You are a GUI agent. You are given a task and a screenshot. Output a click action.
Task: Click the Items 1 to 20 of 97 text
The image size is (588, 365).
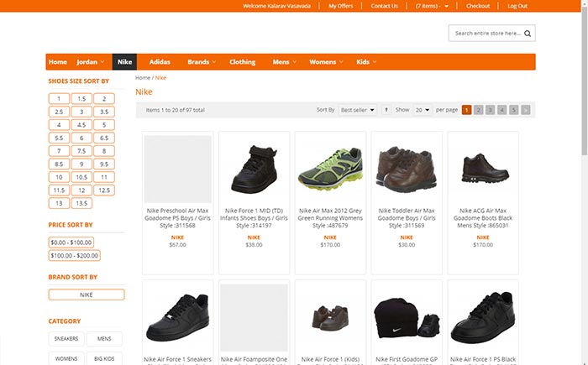[175, 110]
